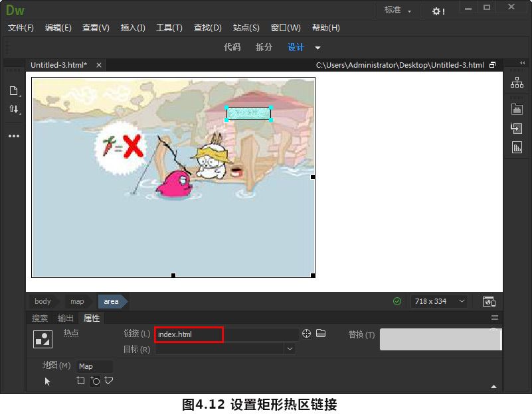Select the circle hotspot tool

pyautogui.click(x=95, y=381)
